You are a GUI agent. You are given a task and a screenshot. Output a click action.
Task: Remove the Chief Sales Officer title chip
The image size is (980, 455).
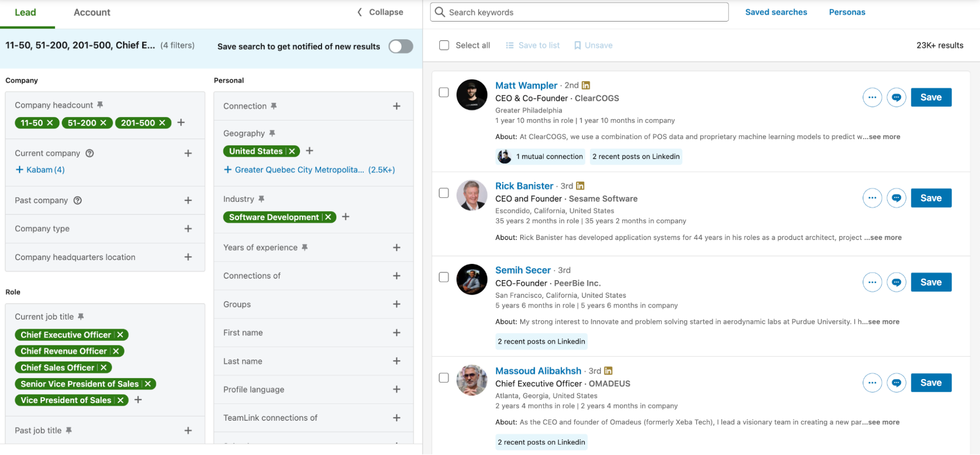tap(103, 368)
